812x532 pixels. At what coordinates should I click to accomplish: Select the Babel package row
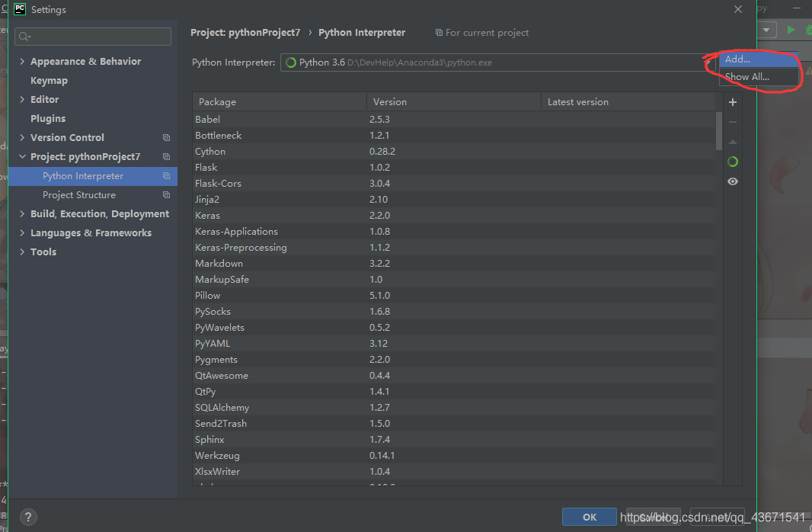454,119
